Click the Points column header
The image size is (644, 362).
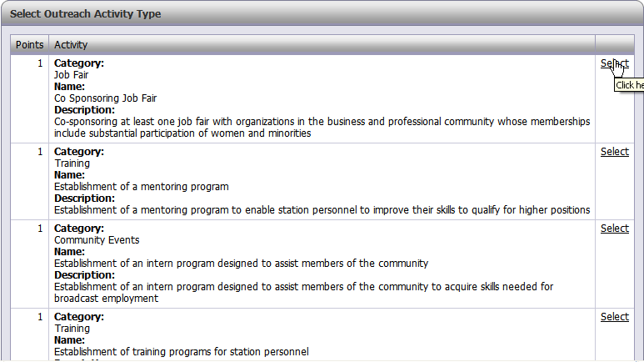(x=29, y=45)
